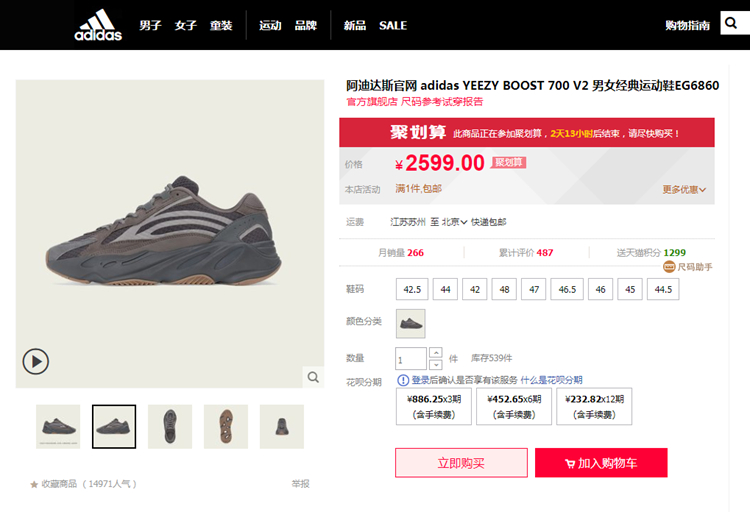Expand the 更多优惠 promotions

pos(684,189)
